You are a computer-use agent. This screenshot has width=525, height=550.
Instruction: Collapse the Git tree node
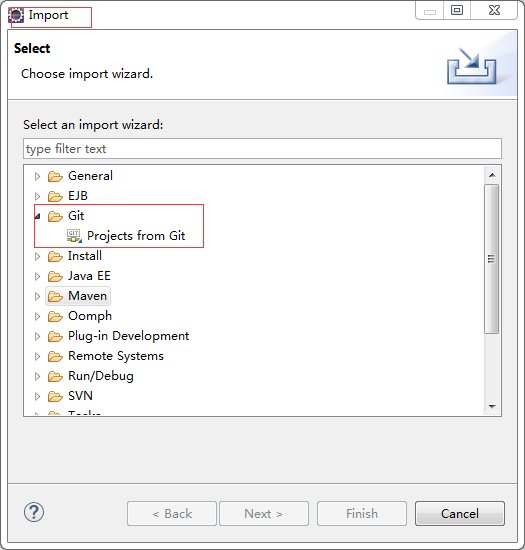click(38, 216)
